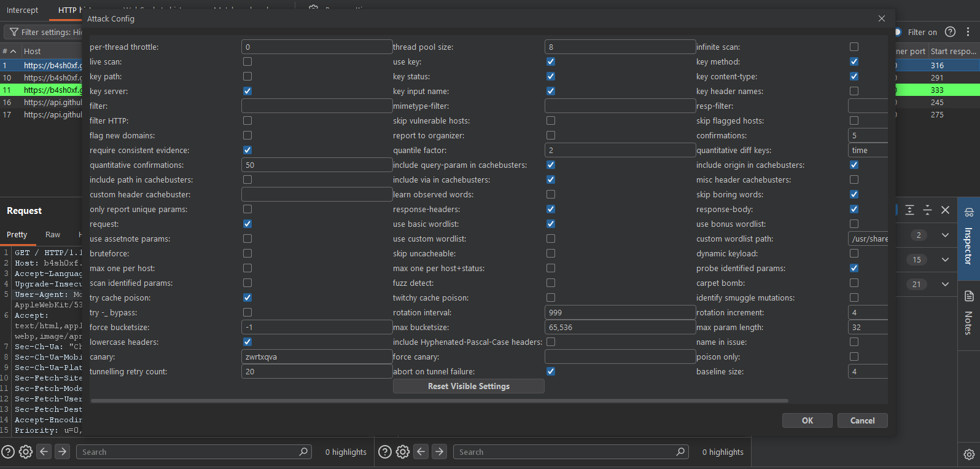Click the help icon in request search bar

point(8,452)
